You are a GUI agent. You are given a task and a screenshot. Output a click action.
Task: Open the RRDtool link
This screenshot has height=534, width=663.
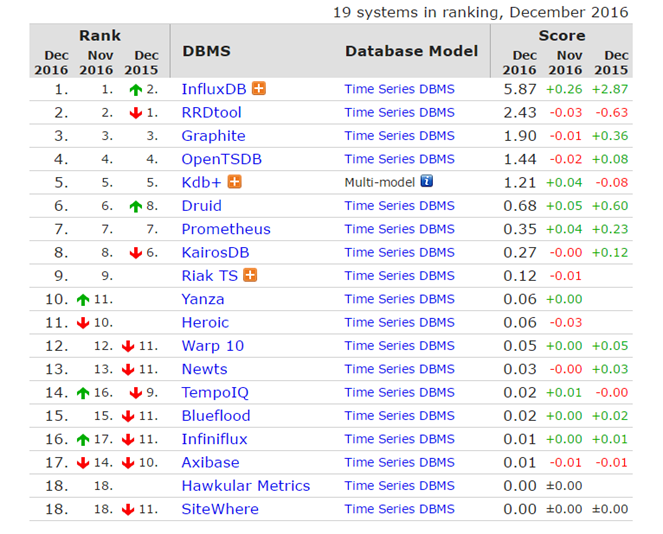pos(211,112)
